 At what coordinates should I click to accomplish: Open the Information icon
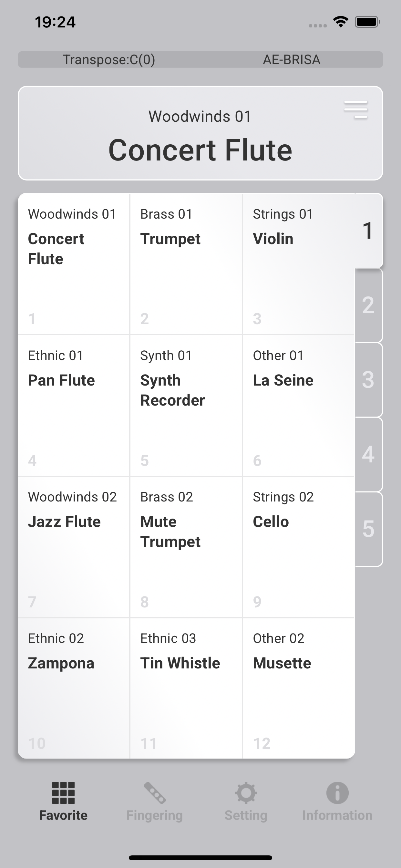337,793
